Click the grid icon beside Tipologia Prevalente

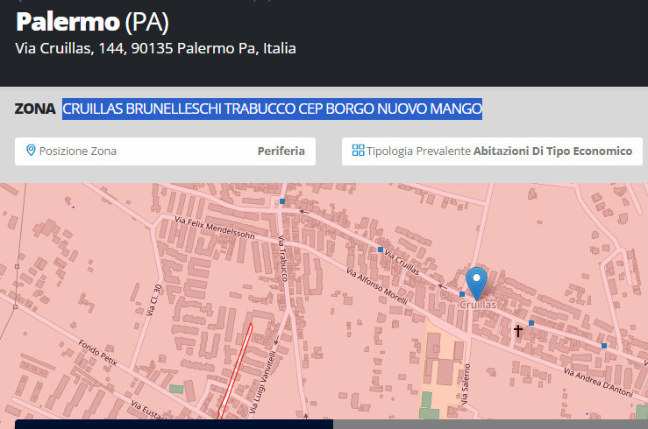pos(358,150)
